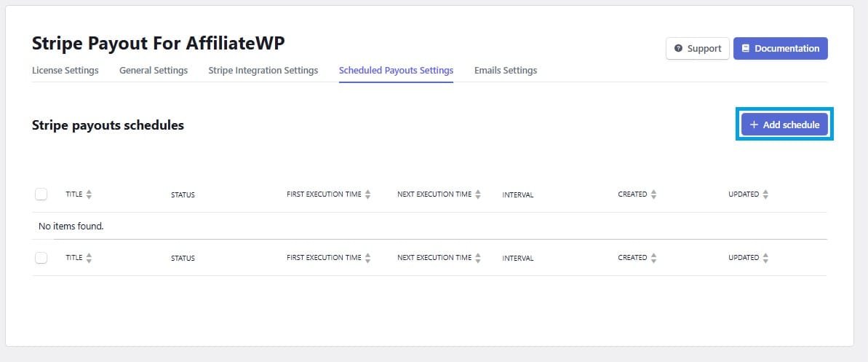The width and height of the screenshot is (868, 362).
Task: Sort by Updated using footer sort arrows
Action: [765, 258]
